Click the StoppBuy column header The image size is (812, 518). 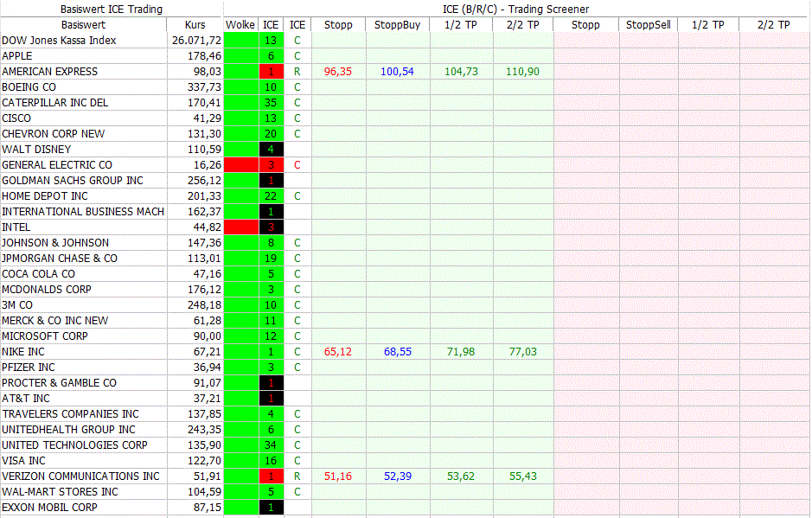point(397,25)
